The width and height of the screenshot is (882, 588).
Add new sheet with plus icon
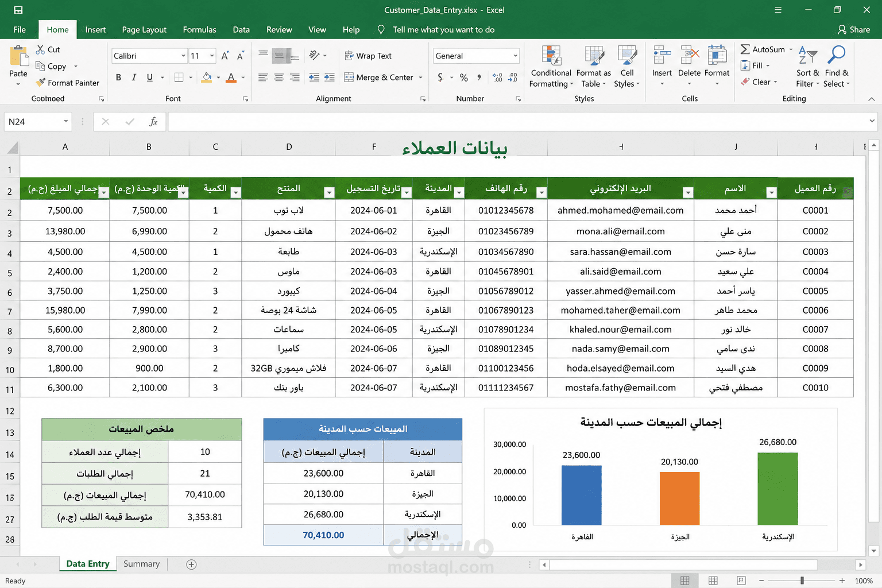pyautogui.click(x=191, y=564)
